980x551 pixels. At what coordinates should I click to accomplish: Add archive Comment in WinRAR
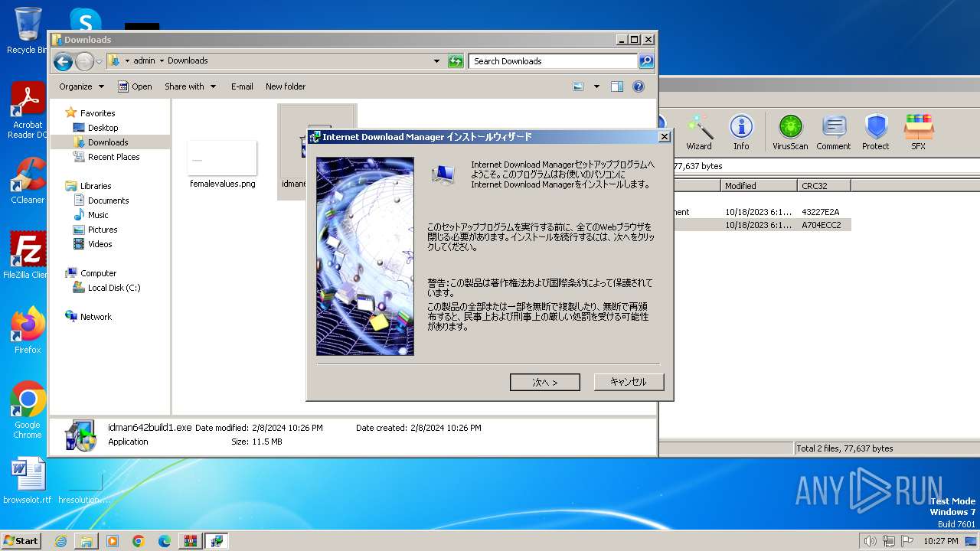(833, 132)
